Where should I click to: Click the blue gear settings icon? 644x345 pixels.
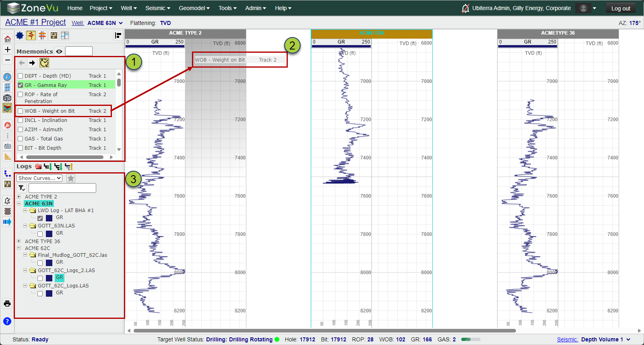pos(20,35)
